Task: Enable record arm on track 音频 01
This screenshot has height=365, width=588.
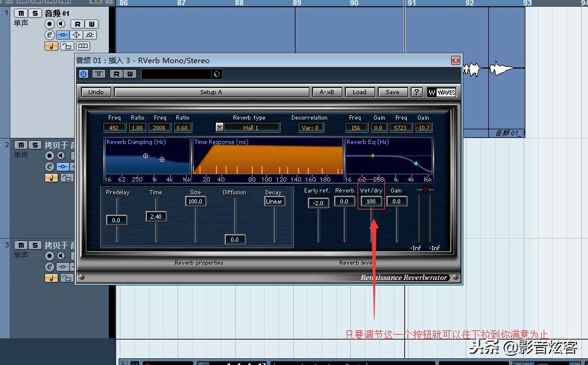Action: 49,25
